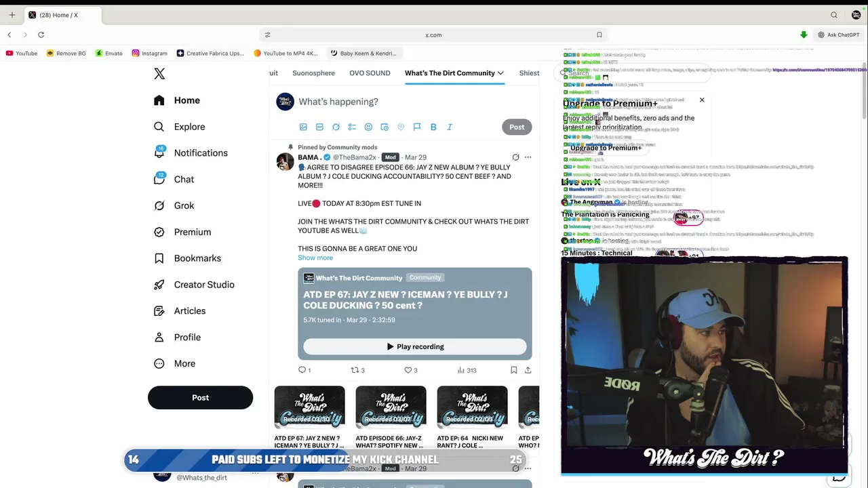Screen dimensions: 868x488
Task: Click the flag icon in composer
Action: (417, 127)
